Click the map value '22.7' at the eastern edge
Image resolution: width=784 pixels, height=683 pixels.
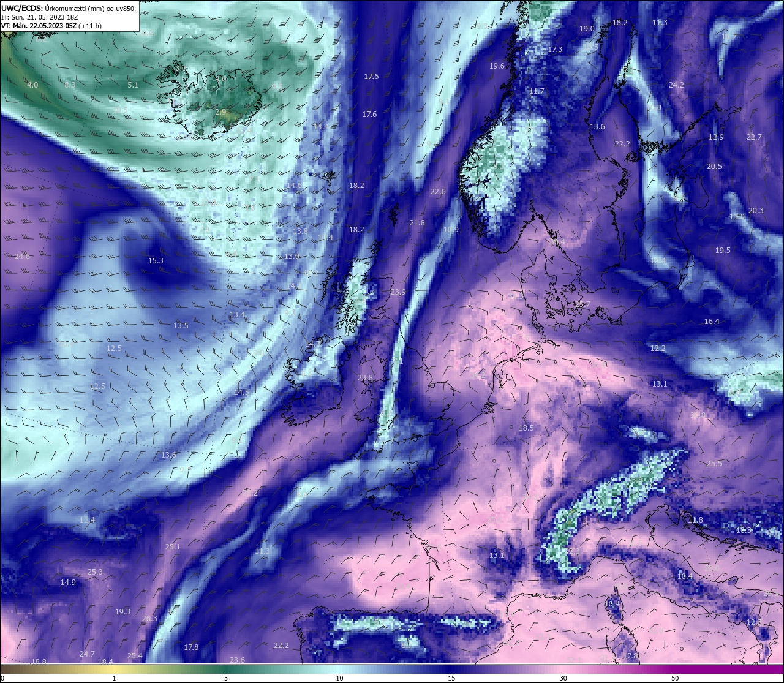point(754,137)
